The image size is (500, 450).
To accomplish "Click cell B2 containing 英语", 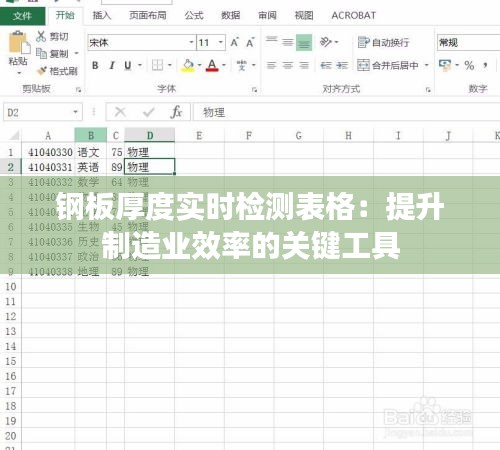I will tap(91, 167).
